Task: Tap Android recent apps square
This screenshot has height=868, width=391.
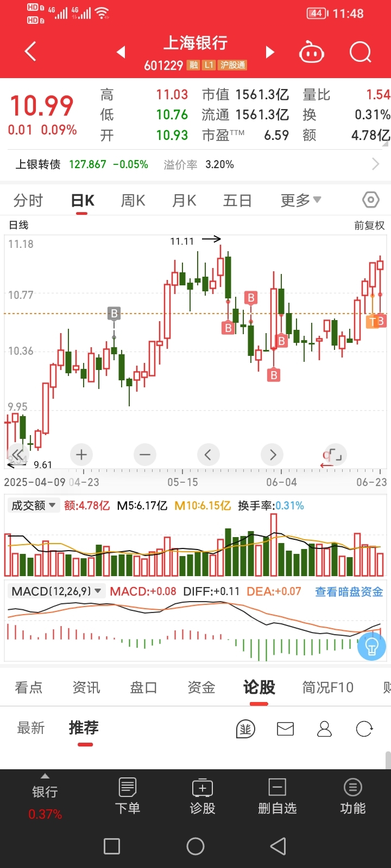Action: (x=112, y=846)
